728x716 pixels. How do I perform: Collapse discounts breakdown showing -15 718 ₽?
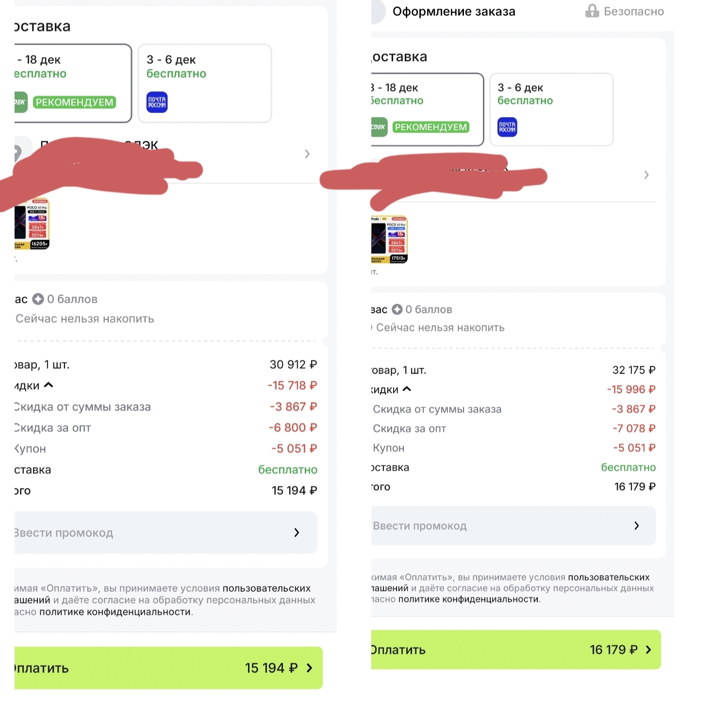click(49, 386)
